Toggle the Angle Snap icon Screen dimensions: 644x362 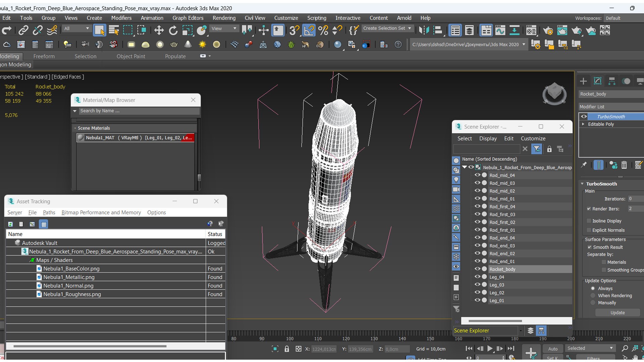click(x=309, y=31)
